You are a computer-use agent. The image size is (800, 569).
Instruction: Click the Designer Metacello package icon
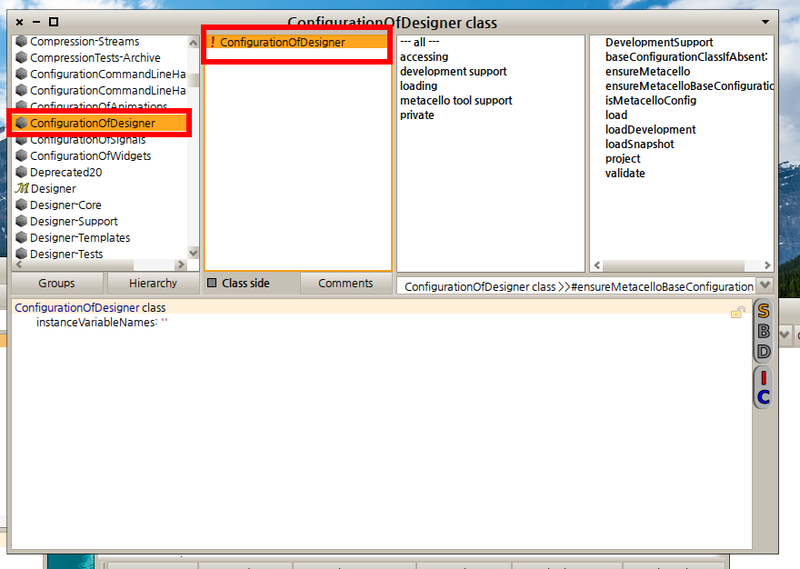(x=21, y=189)
